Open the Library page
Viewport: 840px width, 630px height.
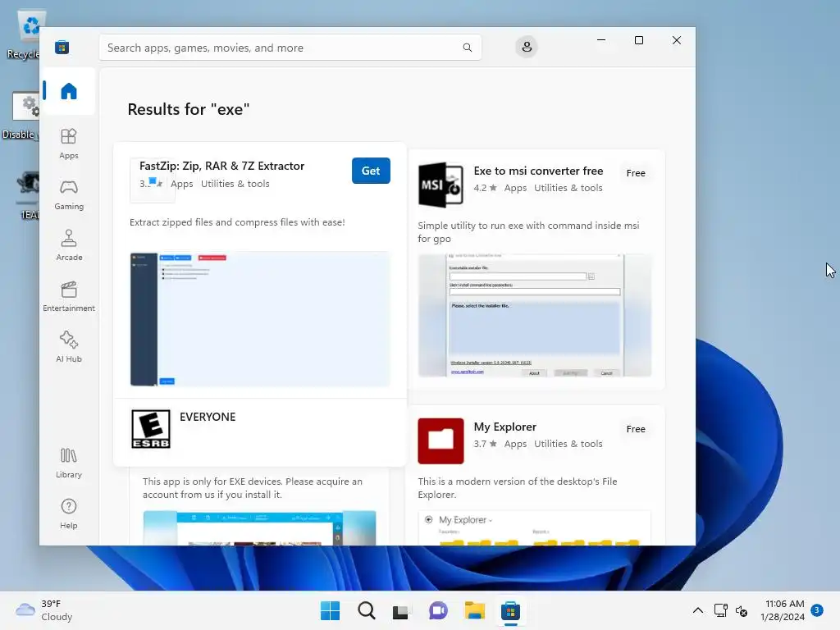point(69,463)
